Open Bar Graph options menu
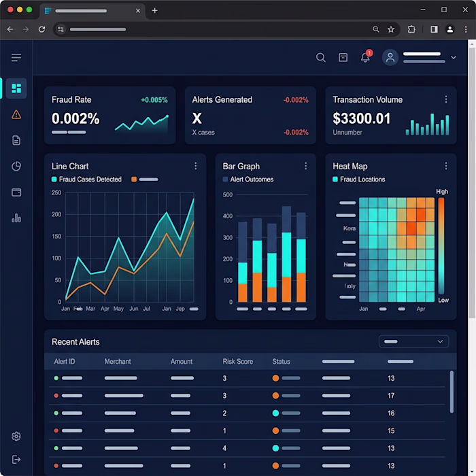 pos(306,166)
